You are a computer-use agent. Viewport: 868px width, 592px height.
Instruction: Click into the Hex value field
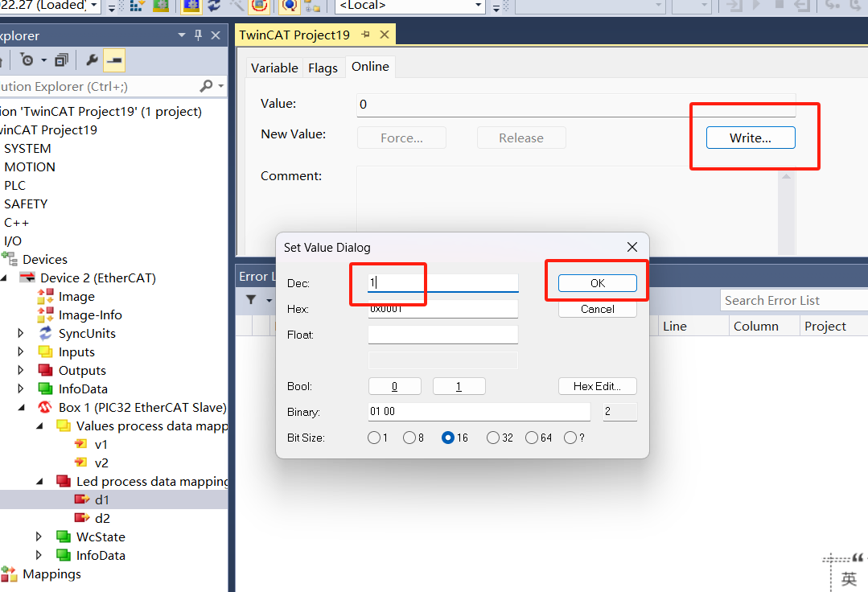pyautogui.click(x=443, y=309)
